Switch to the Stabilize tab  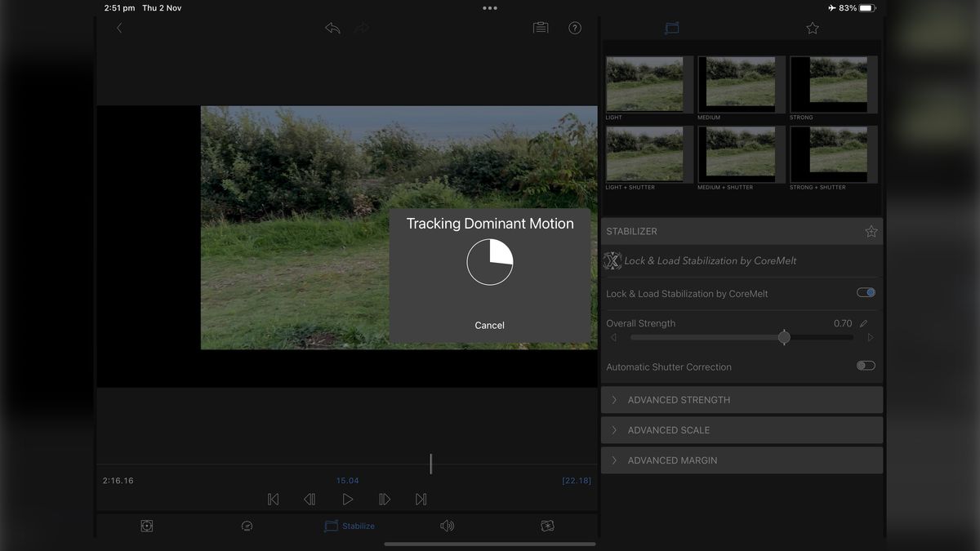point(350,526)
